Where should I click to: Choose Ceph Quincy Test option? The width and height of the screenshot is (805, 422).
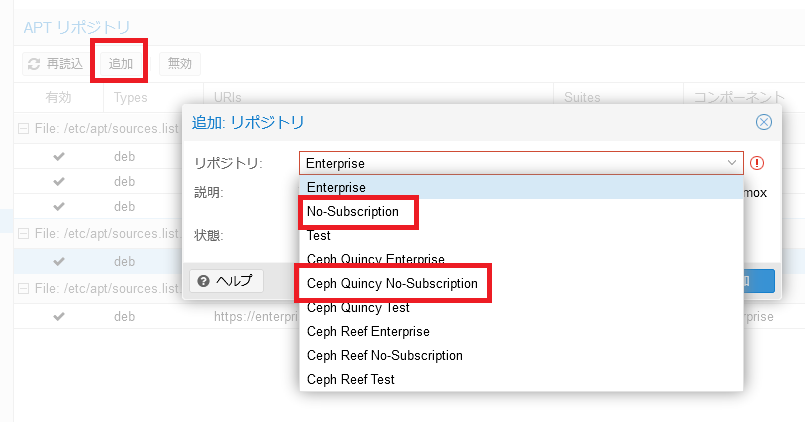point(521,308)
